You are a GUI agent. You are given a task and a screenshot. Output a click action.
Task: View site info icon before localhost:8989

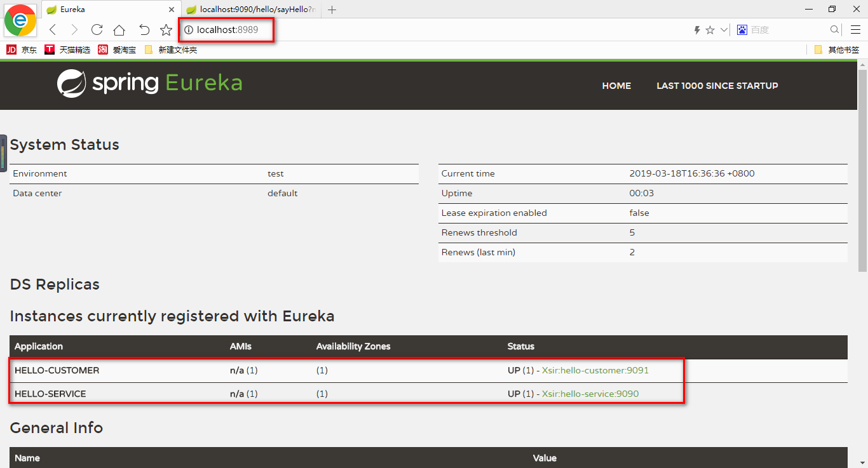(x=189, y=30)
